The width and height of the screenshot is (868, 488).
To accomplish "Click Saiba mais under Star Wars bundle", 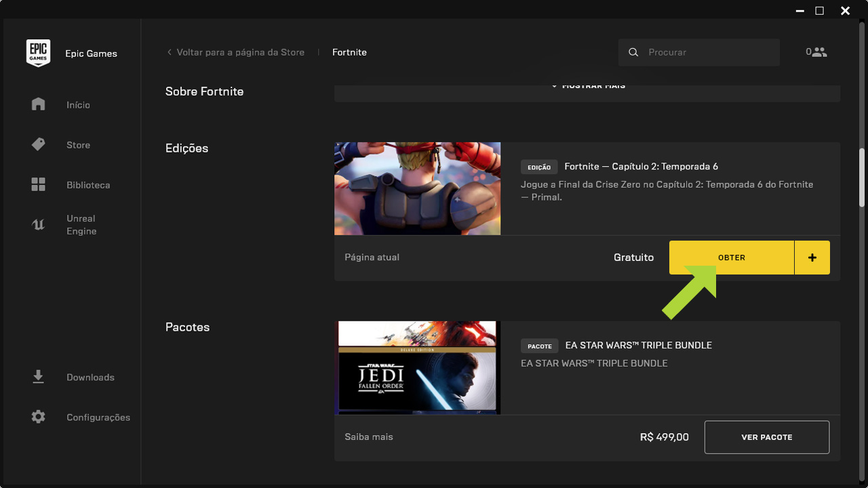I will coord(369,437).
